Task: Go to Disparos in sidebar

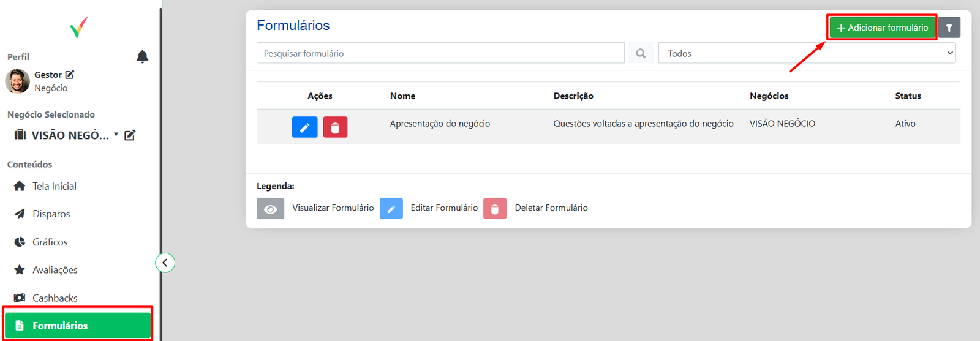Action: click(x=51, y=214)
